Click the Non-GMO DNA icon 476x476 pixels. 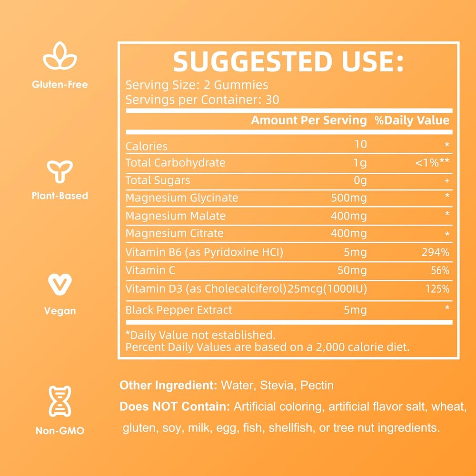[x=60, y=401]
